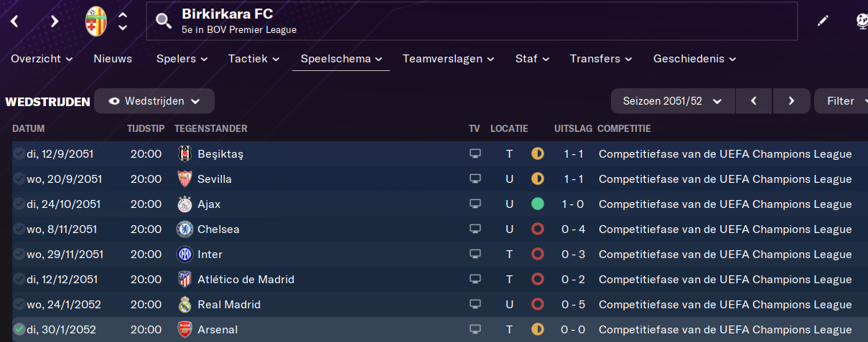The image size is (868, 342).
Task: Open the Transfers menu
Action: click(601, 59)
